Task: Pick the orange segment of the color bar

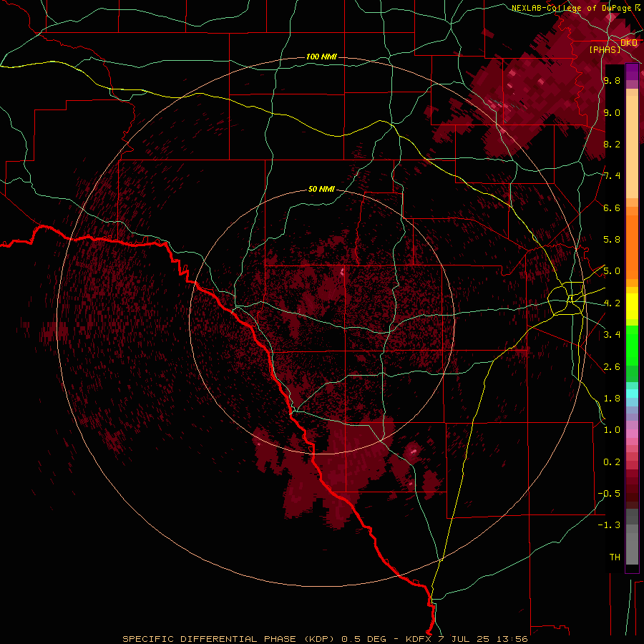Action: pyautogui.click(x=632, y=246)
